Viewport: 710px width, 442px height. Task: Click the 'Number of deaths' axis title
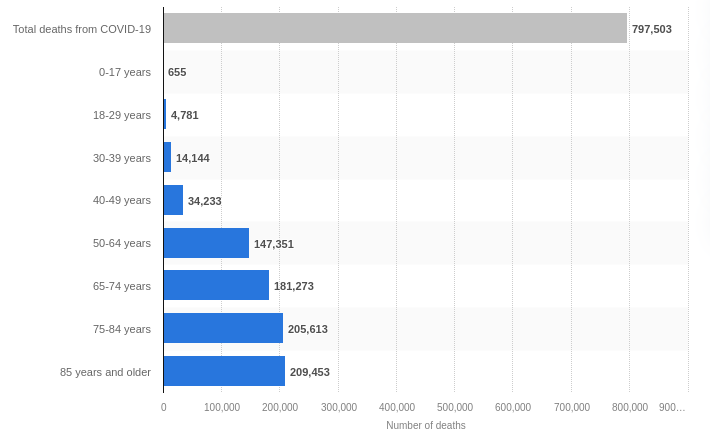pyautogui.click(x=425, y=425)
